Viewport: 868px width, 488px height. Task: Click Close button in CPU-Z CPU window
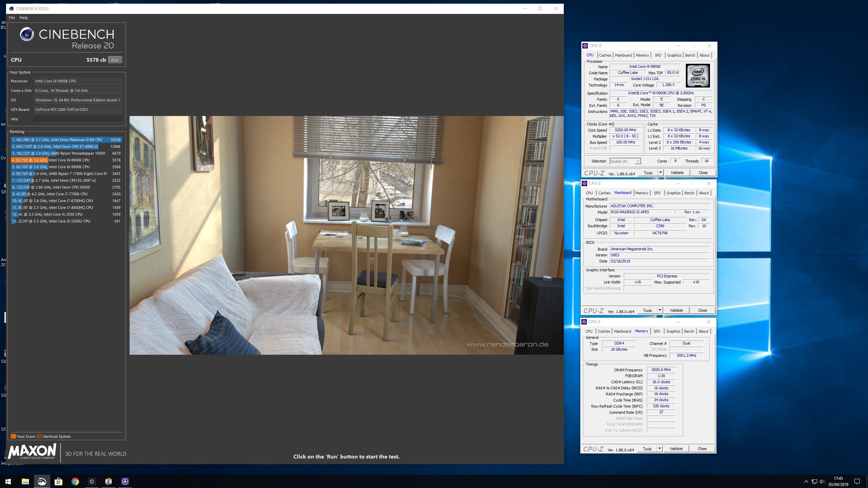point(703,173)
